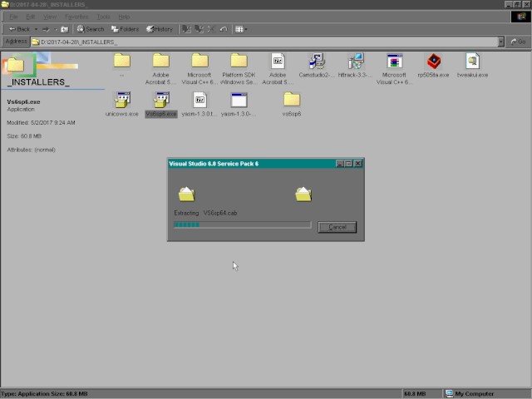Viewport: 532px width, 399px height.
Task: Expand the Back history dropdown arrow
Action: coord(36,29)
